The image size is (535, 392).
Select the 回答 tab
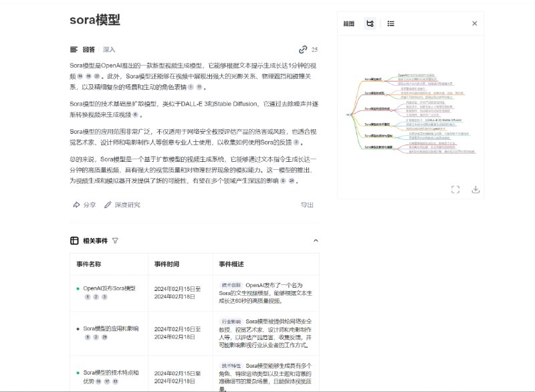88,48
